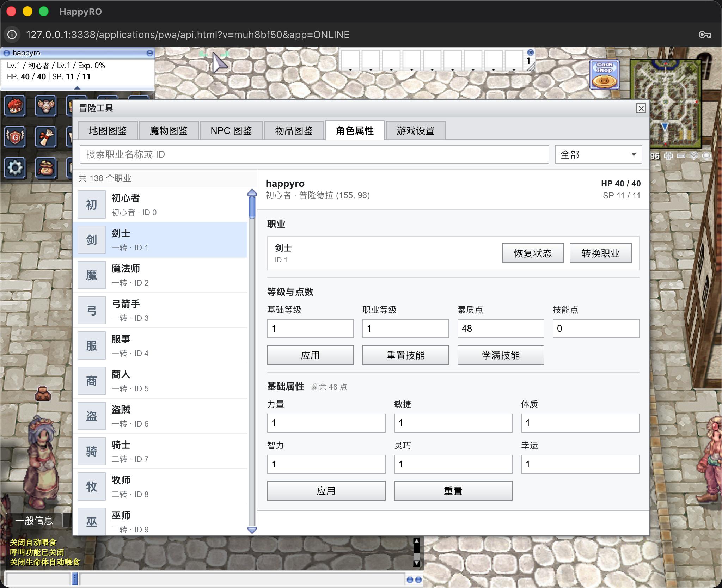Zoom out minimap with minus icon
The image size is (722, 588).
pyautogui.click(x=681, y=155)
